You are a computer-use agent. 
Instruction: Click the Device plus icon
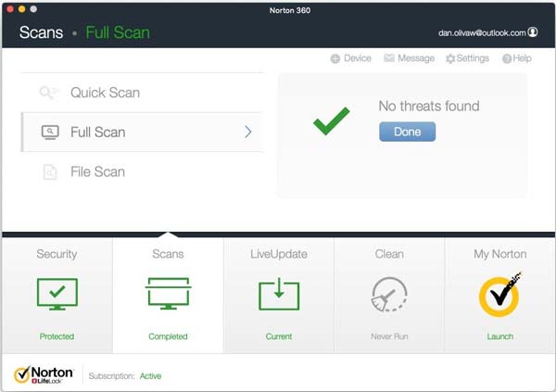click(x=335, y=58)
